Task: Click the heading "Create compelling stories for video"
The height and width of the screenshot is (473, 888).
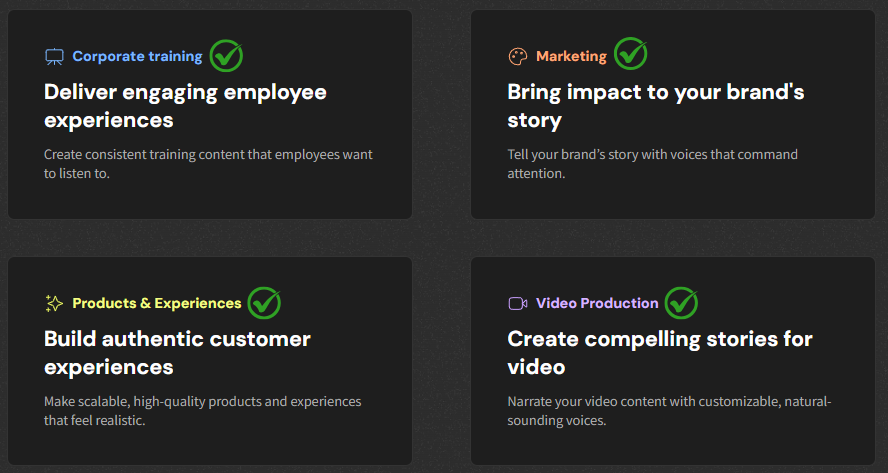Action: (659, 353)
